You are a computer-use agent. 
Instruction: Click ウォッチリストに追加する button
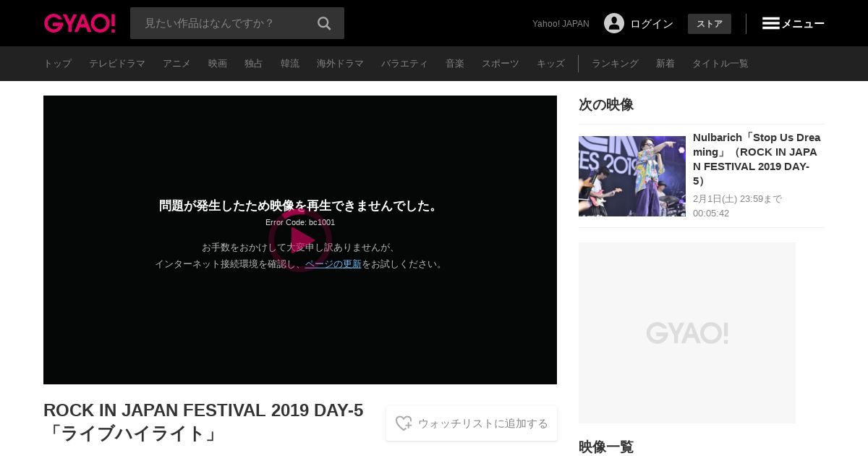(x=472, y=423)
